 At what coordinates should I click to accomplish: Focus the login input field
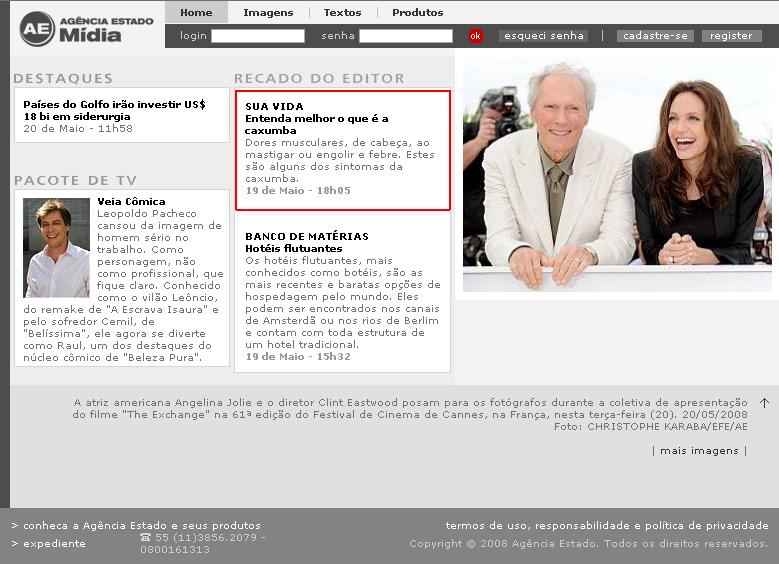click(x=257, y=36)
